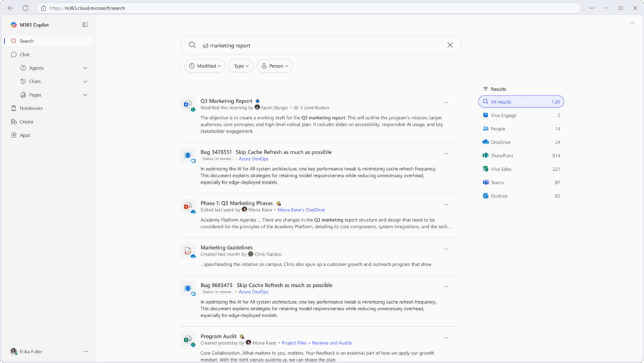The image size is (644, 363).
Task: Filter results by SharePoint
Action: click(x=521, y=156)
